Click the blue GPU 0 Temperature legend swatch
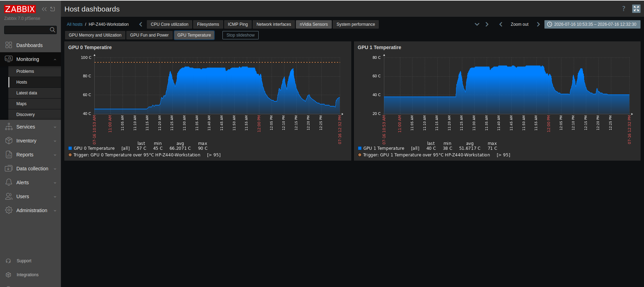 tap(70, 148)
